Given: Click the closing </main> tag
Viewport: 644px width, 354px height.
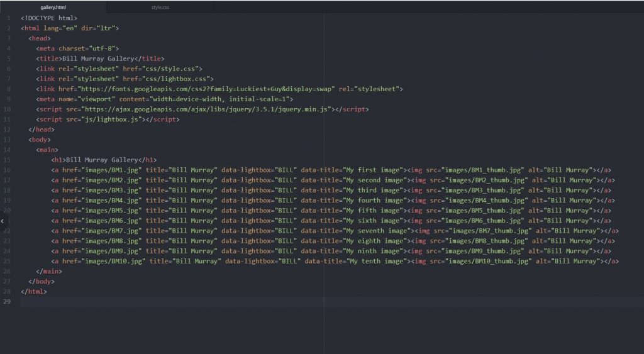Looking at the screenshot, I should pos(49,272).
